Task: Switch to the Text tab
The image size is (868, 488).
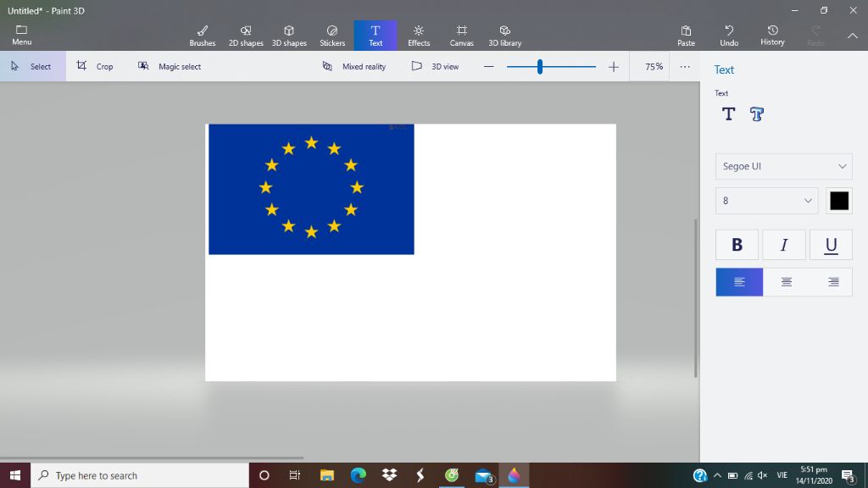Action: coord(376,34)
